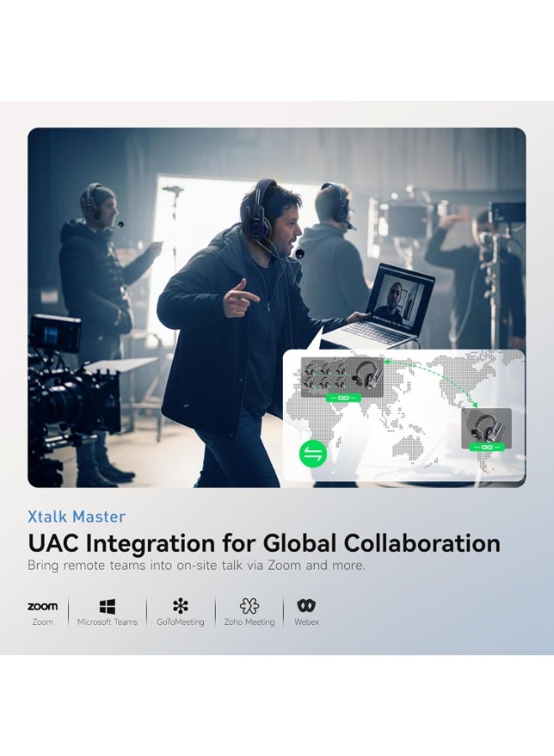The width and height of the screenshot is (554, 756).
Task: Click the "UAC Integration for Global Collaboration" headline
Action: click(264, 543)
